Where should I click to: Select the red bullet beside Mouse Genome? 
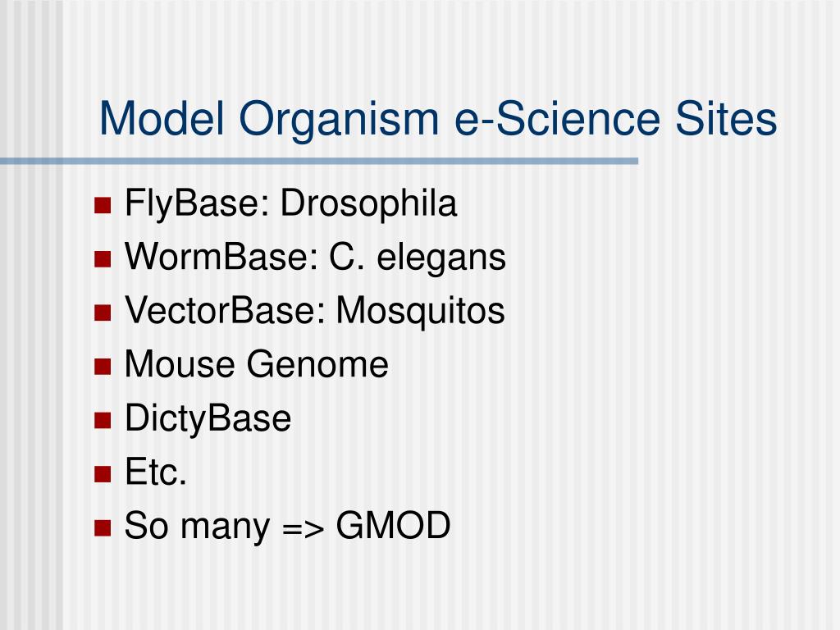pos(103,367)
